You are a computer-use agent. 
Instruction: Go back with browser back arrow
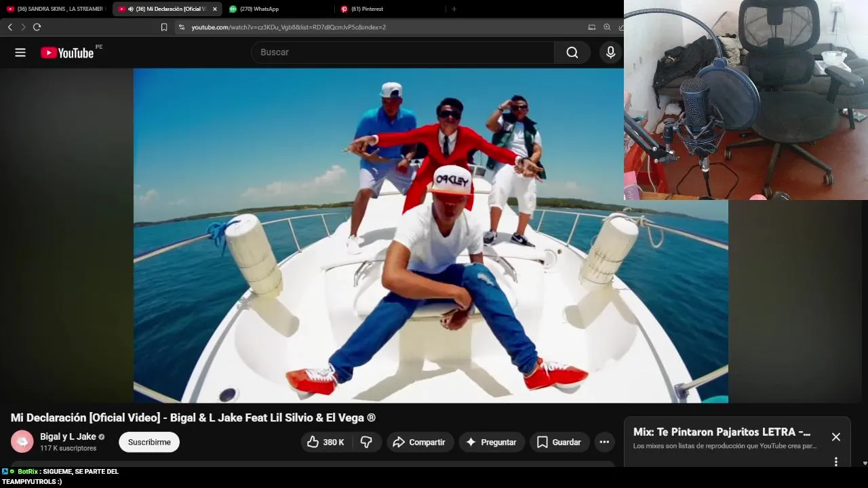point(9,27)
